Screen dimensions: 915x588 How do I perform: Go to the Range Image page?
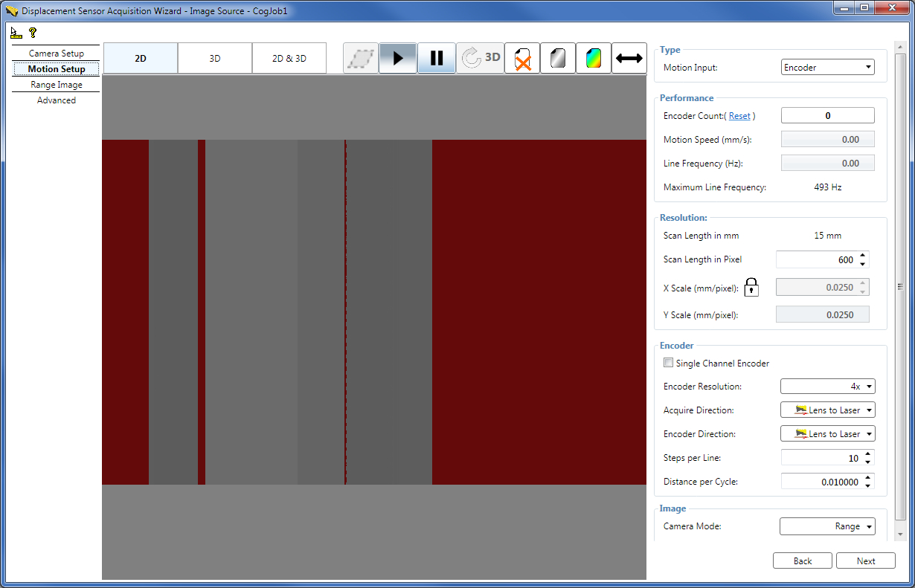[x=57, y=84]
